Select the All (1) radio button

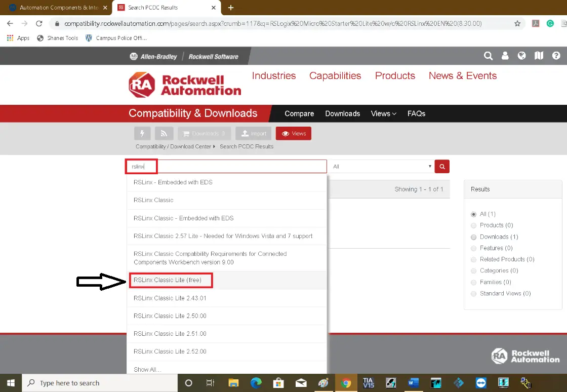473,214
